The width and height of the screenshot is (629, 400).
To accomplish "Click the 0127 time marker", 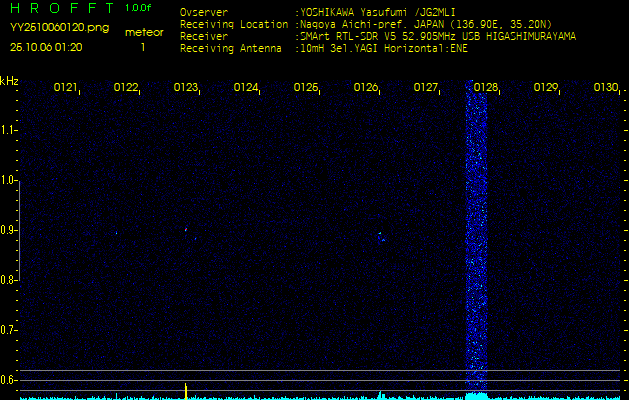I will point(425,87).
